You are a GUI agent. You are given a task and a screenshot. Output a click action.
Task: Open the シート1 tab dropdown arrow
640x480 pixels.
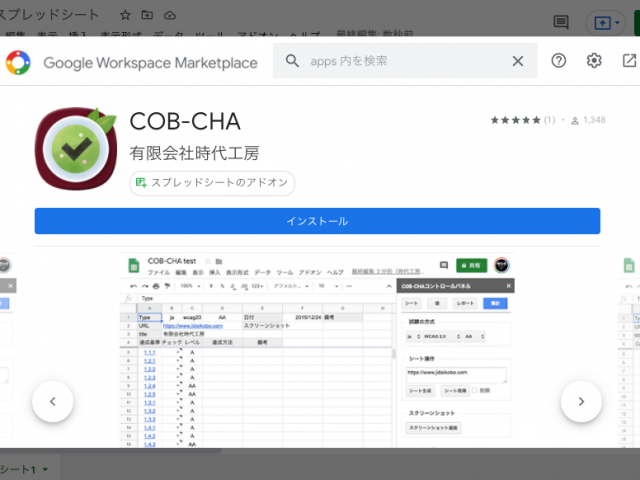click(45, 469)
